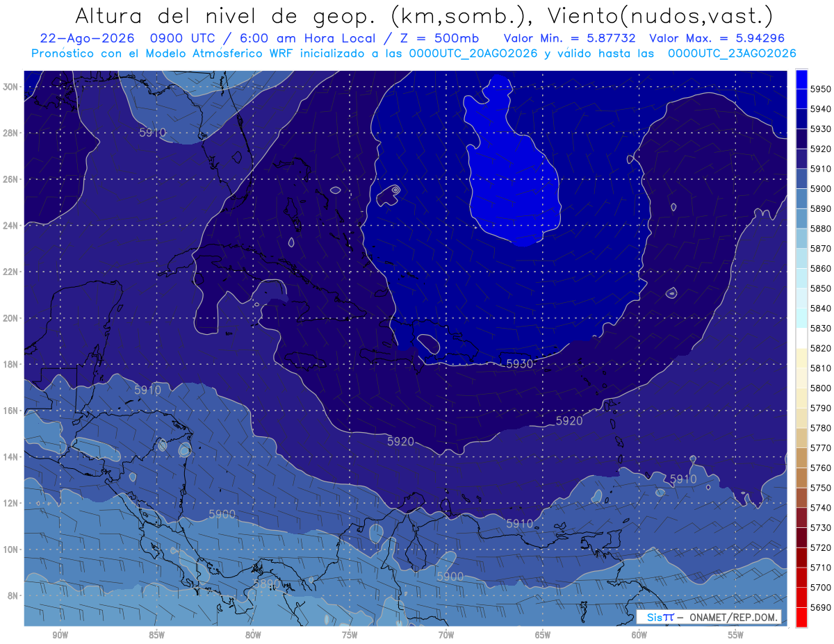Image resolution: width=834 pixels, height=644 pixels.
Task: Click the 5760 value in the color legend
Action: click(820, 468)
